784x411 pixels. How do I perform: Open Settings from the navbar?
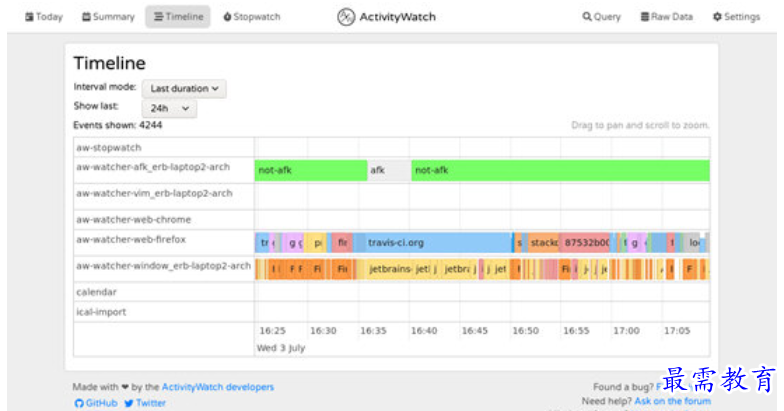tap(736, 17)
